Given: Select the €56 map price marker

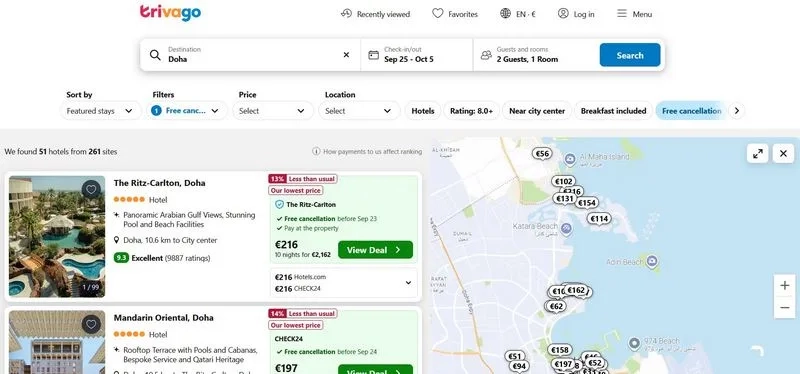Looking at the screenshot, I should pyautogui.click(x=542, y=154).
